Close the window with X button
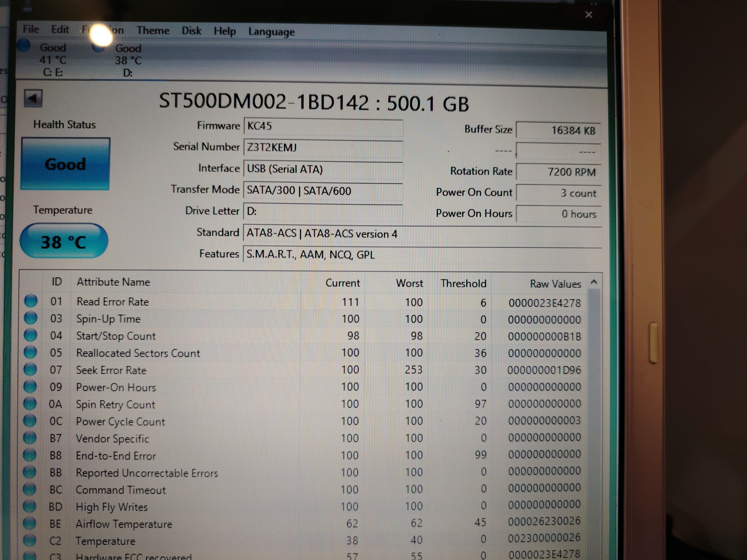The height and width of the screenshot is (560, 747). [x=589, y=15]
